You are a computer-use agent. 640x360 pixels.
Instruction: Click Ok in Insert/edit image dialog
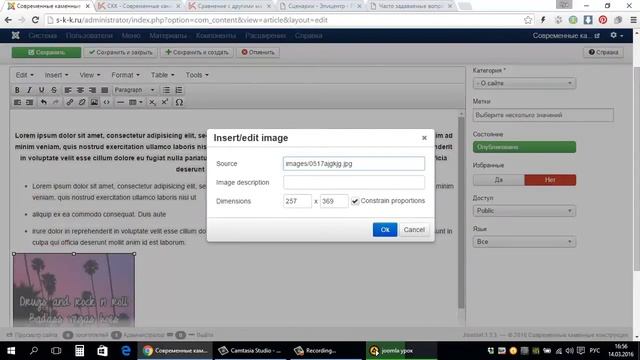tap(385, 229)
